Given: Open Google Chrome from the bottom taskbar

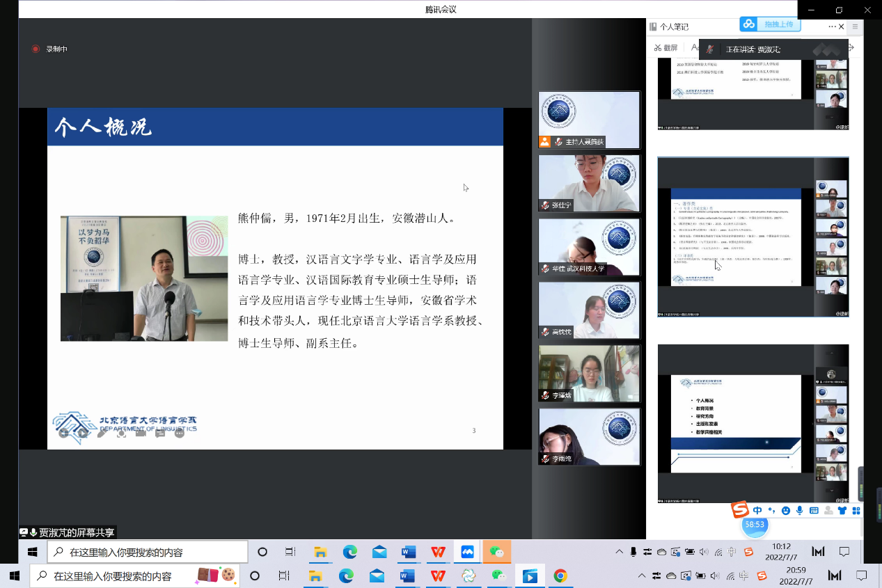Looking at the screenshot, I should [560, 576].
